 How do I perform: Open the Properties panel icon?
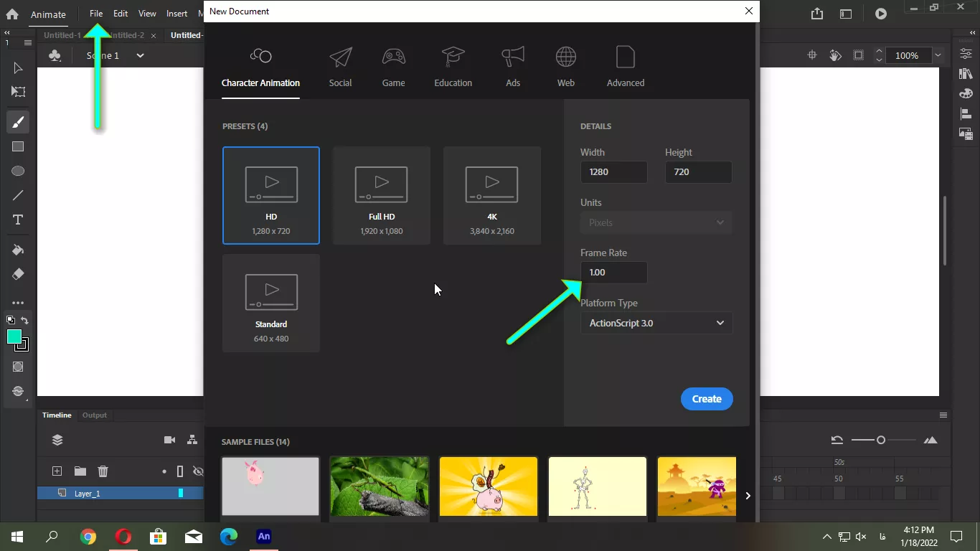(x=966, y=54)
